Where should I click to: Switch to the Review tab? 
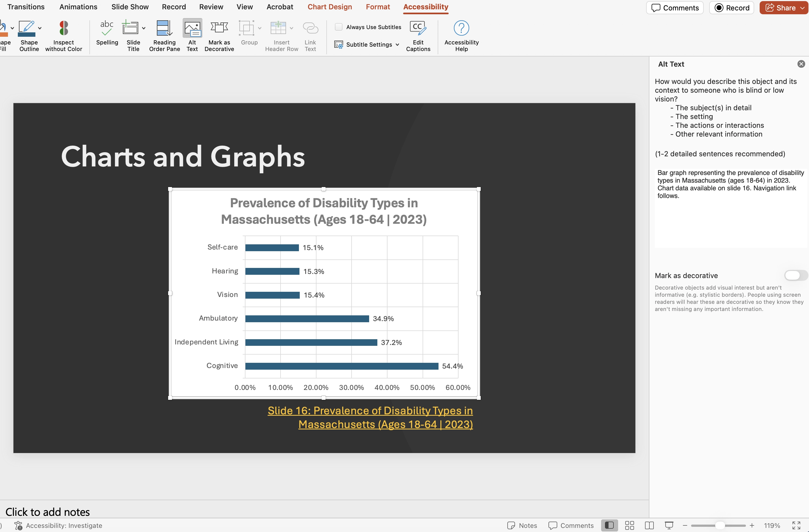click(211, 7)
